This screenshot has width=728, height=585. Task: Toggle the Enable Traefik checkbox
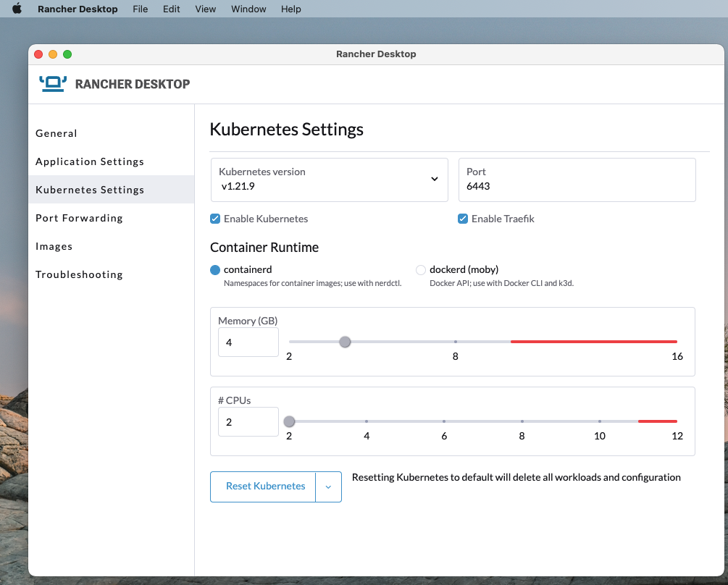click(463, 219)
